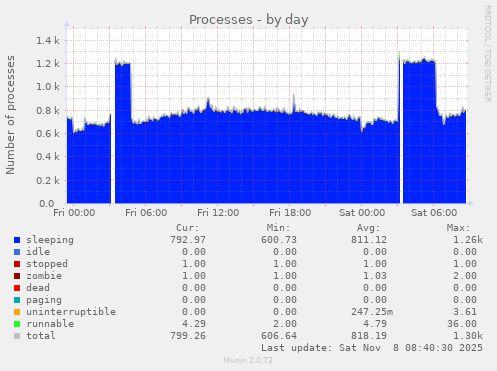Select the 'stopped' legend label

click(47, 264)
